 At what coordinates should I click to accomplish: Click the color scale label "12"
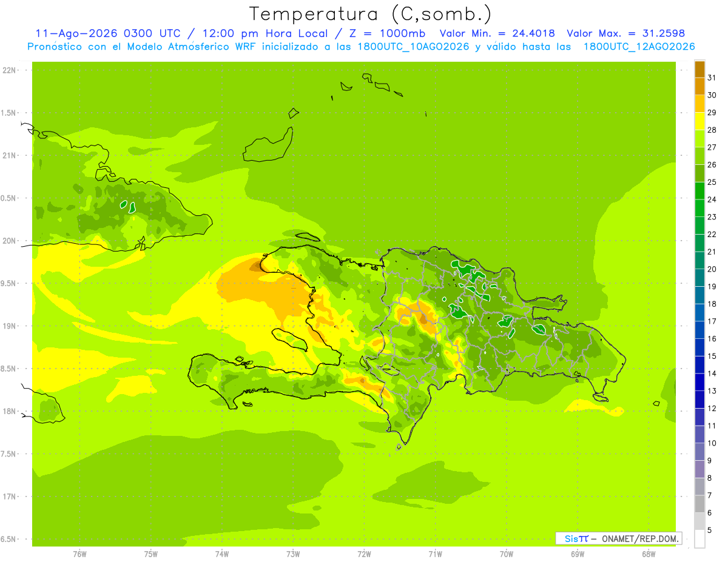712,409
